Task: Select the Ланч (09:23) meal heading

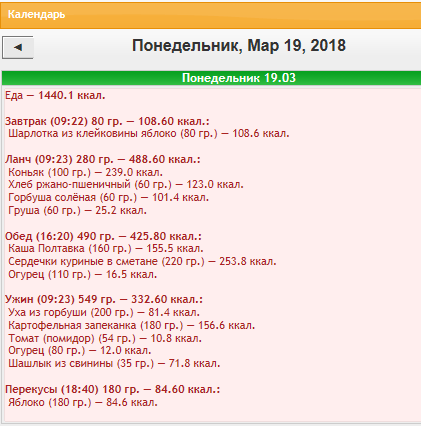Action: [103, 159]
